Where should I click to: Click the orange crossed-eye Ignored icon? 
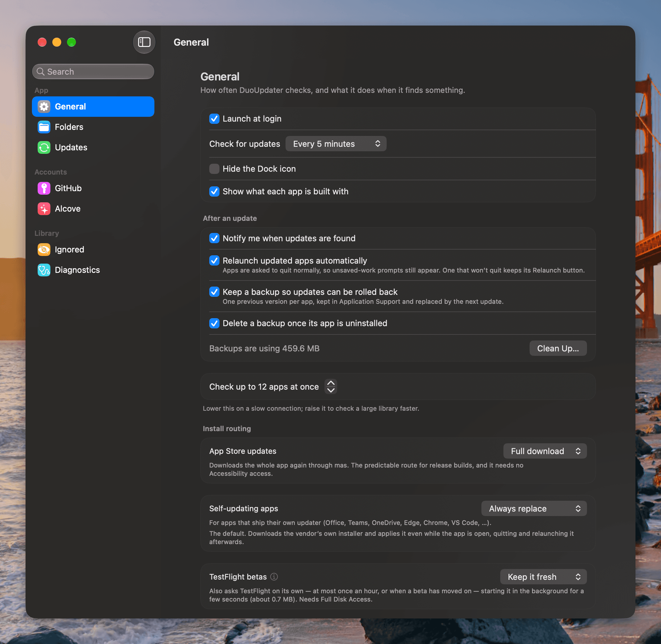tap(44, 250)
